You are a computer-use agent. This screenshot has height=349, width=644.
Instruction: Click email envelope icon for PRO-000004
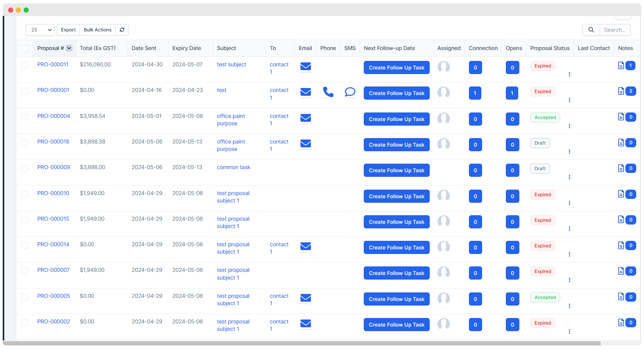(x=306, y=118)
